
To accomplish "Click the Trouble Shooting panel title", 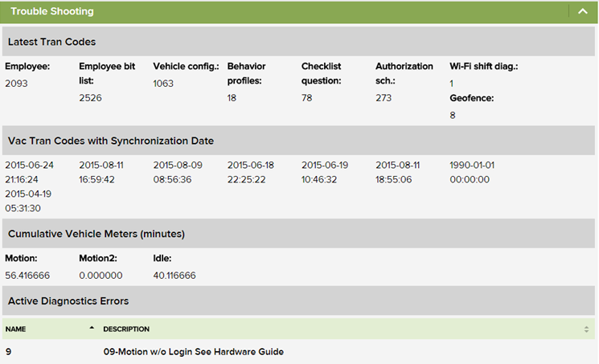I will 52,12.
